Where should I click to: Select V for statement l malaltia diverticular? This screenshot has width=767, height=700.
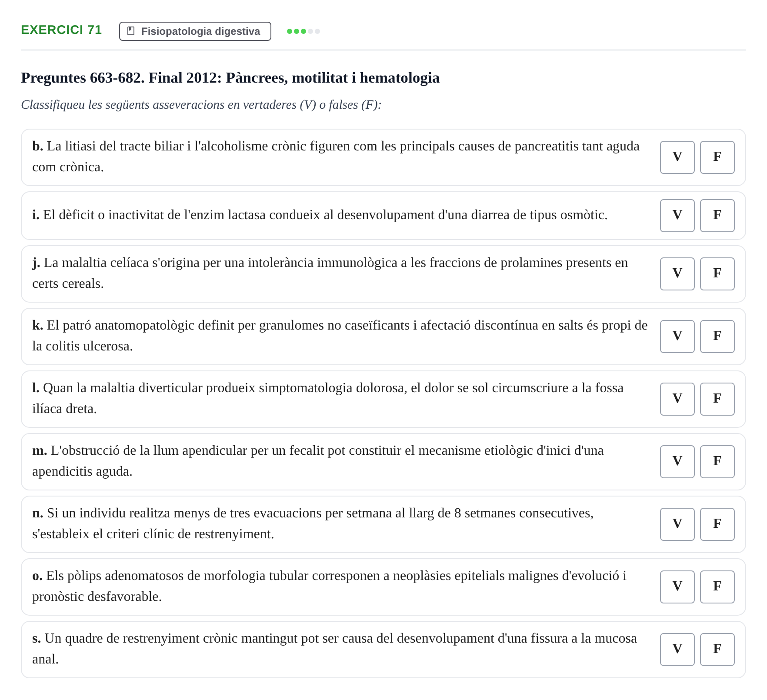[677, 399]
